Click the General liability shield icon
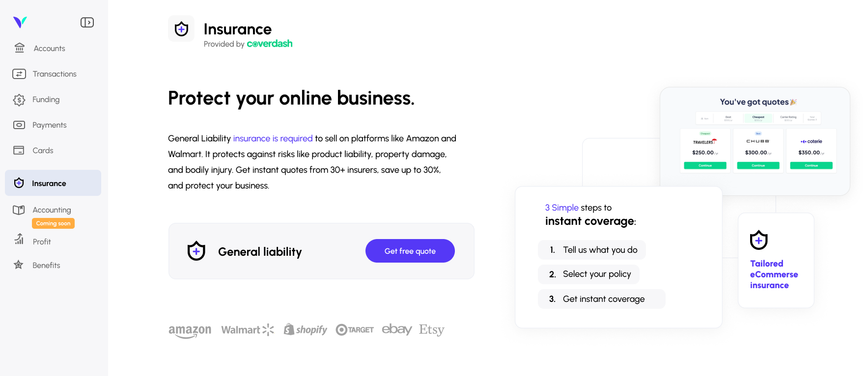Screen dimensions: 868x376 196,251
